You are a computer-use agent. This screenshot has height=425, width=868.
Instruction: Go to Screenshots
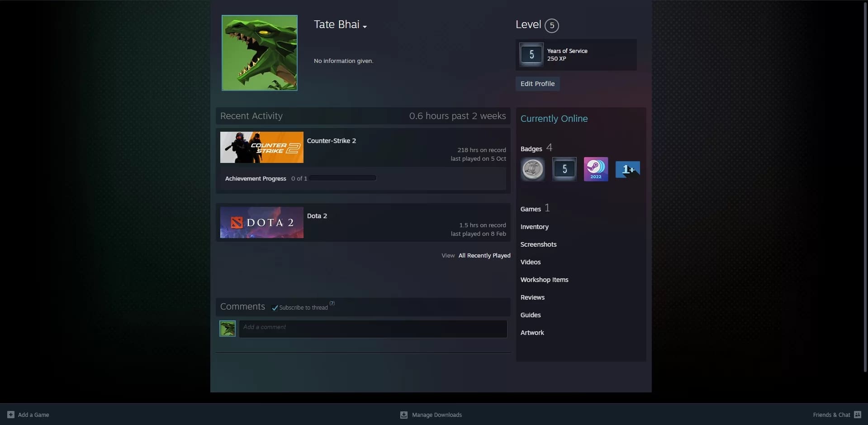[x=538, y=244]
